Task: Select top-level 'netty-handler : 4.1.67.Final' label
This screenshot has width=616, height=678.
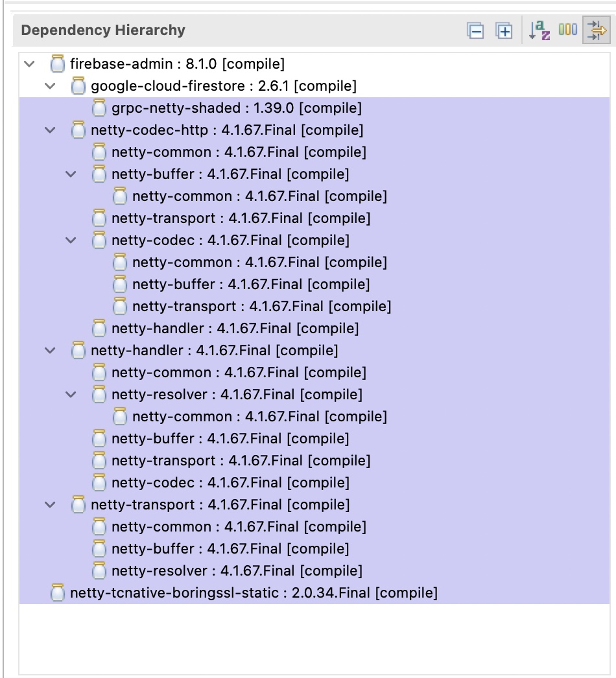Action: (x=215, y=351)
